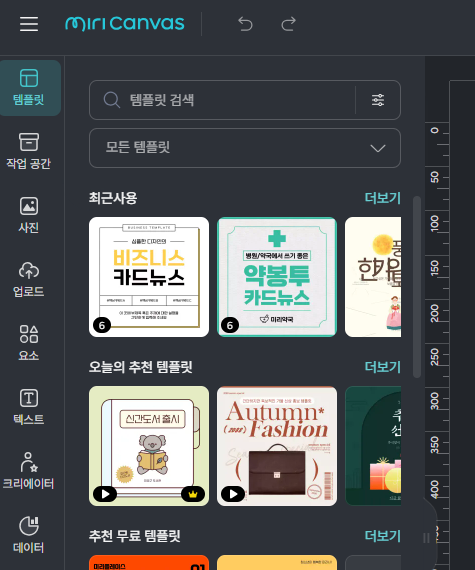This screenshot has width=475, height=570.
Task: Click the template panel vertical scrollbar
Action: coord(417,287)
